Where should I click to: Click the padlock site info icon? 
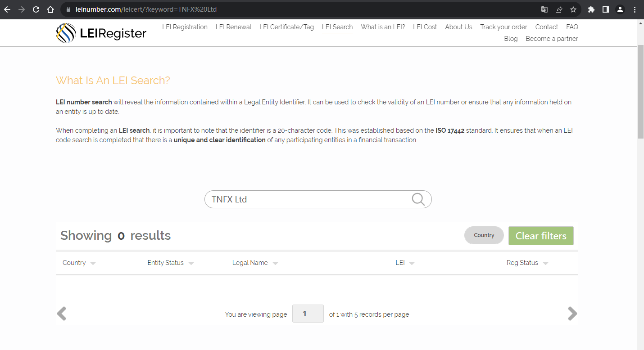coord(68,9)
